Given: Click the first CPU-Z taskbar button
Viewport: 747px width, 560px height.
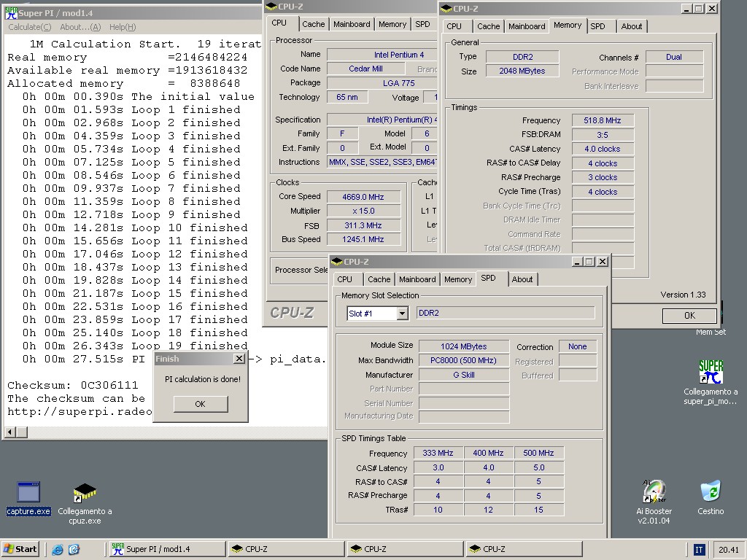Looking at the screenshot, I should pos(286,549).
